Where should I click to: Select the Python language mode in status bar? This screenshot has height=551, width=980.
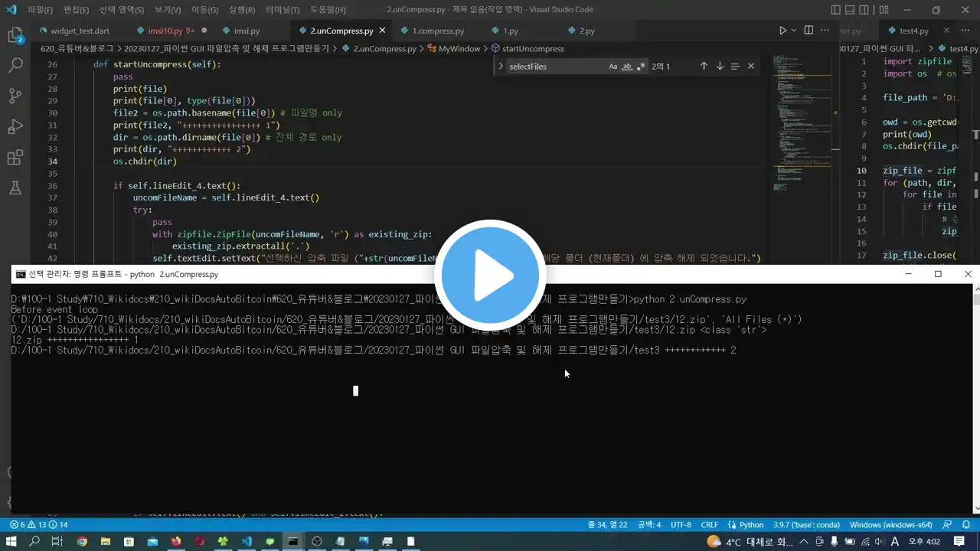coord(745,525)
